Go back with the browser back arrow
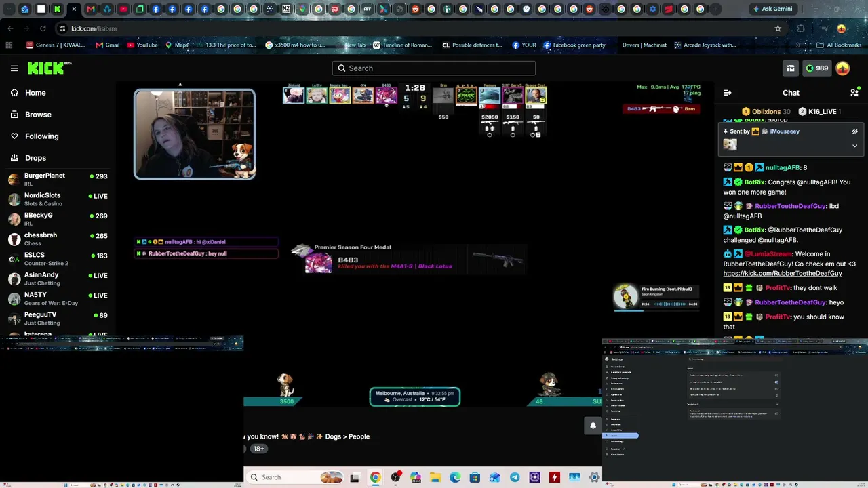Image resolution: width=868 pixels, height=488 pixels. click(10, 28)
